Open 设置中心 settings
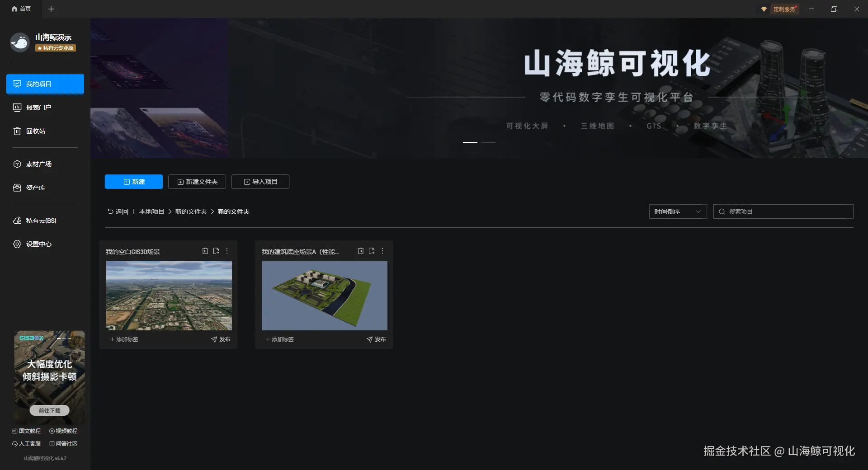The width and height of the screenshot is (868, 470). (x=45, y=244)
